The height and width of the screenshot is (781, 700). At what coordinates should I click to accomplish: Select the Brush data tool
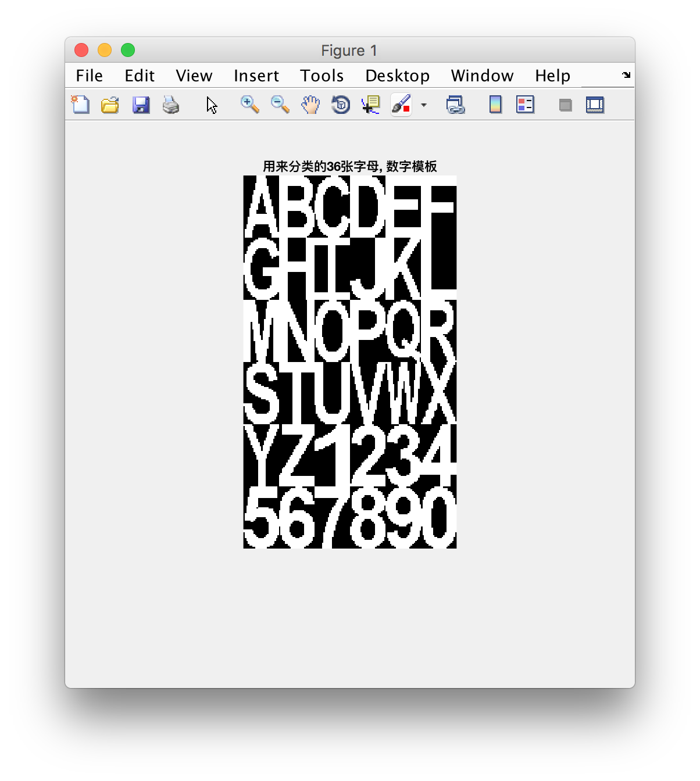point(401,105)
